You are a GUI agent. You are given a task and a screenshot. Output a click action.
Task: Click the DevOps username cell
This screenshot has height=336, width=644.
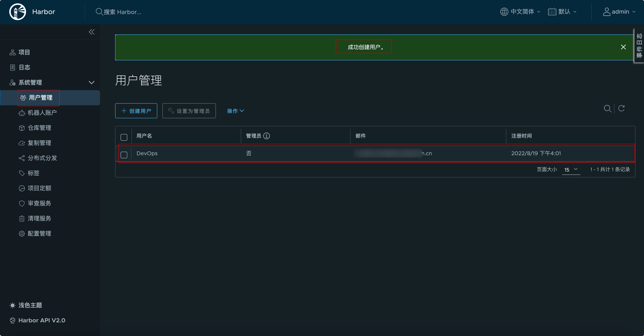[147, 153]
